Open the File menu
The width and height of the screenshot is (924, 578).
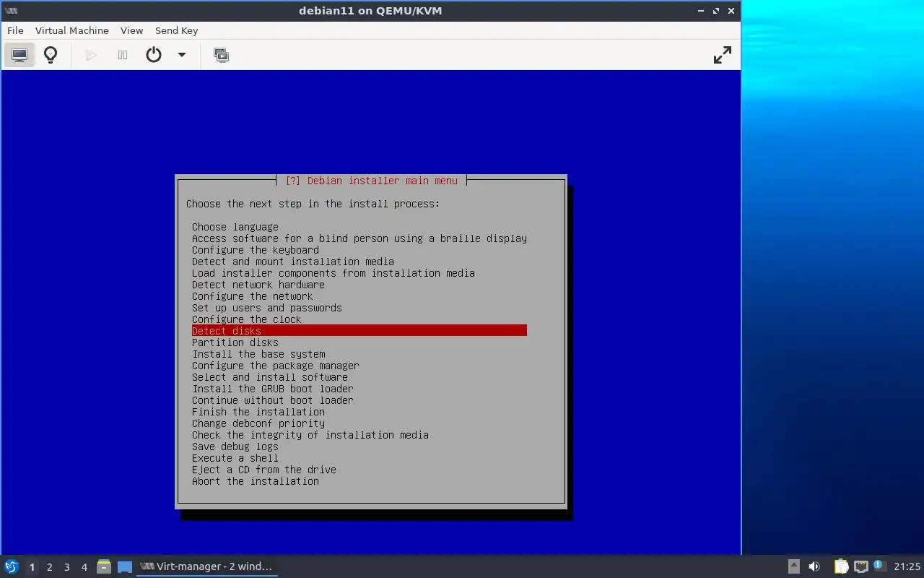pos(15,30)
